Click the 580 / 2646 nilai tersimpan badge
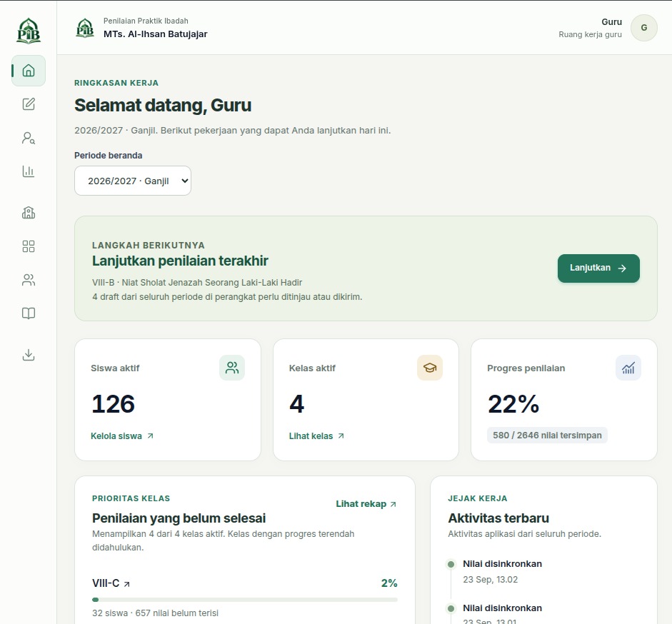This screenshot has width=672, height=624. click(547, 436)
